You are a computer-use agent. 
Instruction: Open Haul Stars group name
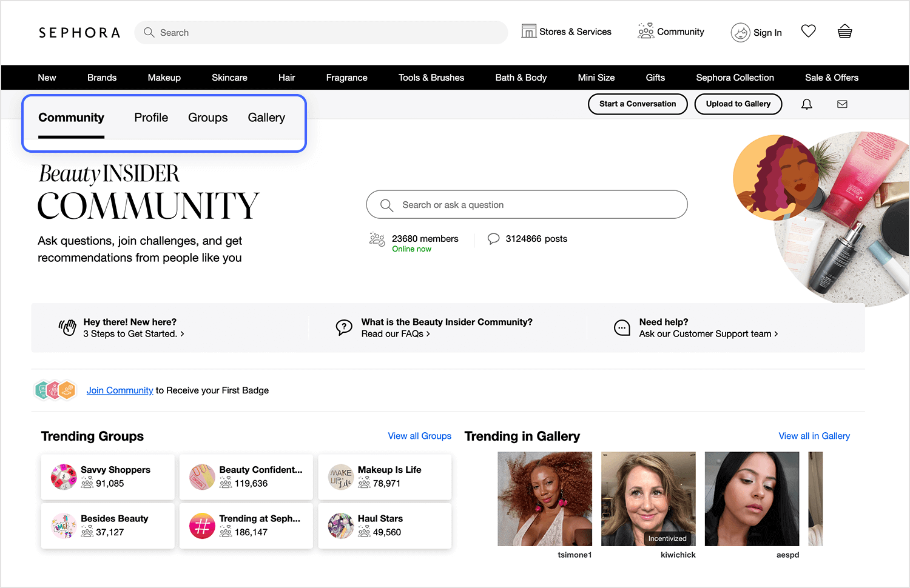tap(380, 519)
